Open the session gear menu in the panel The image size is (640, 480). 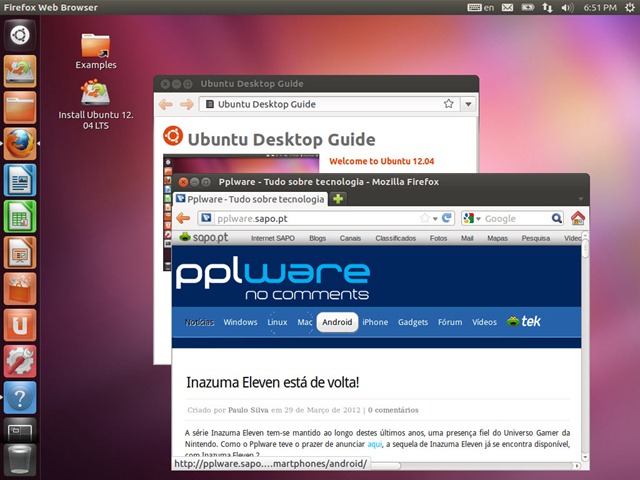[x=630, y=7]
